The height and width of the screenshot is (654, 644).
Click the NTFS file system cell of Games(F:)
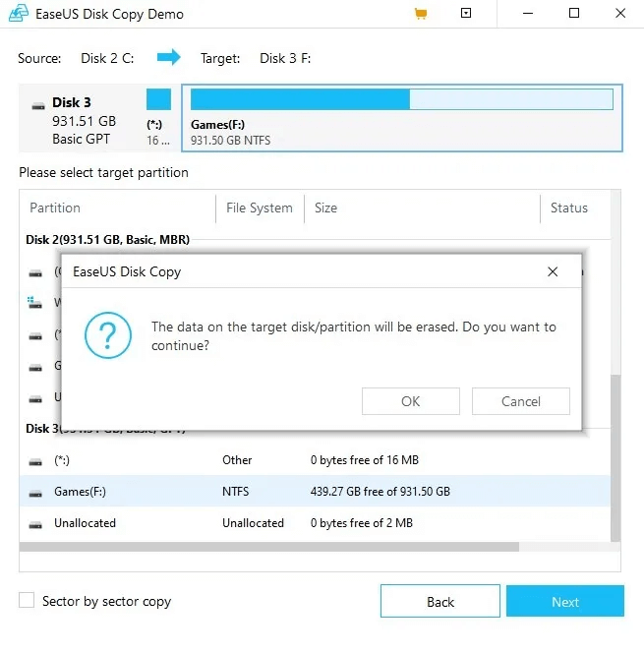(x=236, y=492)
